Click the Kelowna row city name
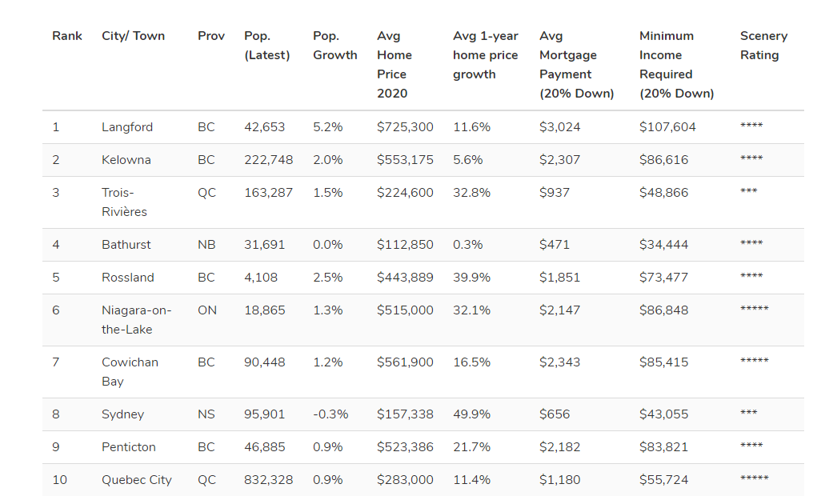This screenshot has height=504, width=833. [126, 160]
